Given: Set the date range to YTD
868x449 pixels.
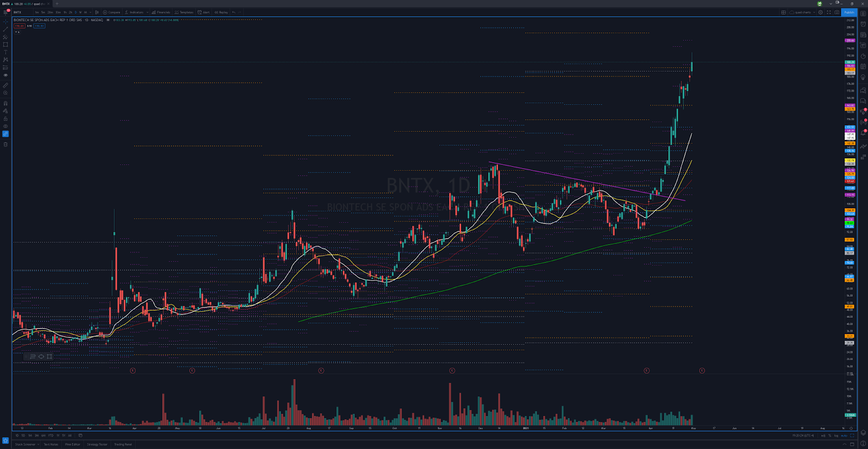Looking at the screenshot, I should click(x=50, y=435).
